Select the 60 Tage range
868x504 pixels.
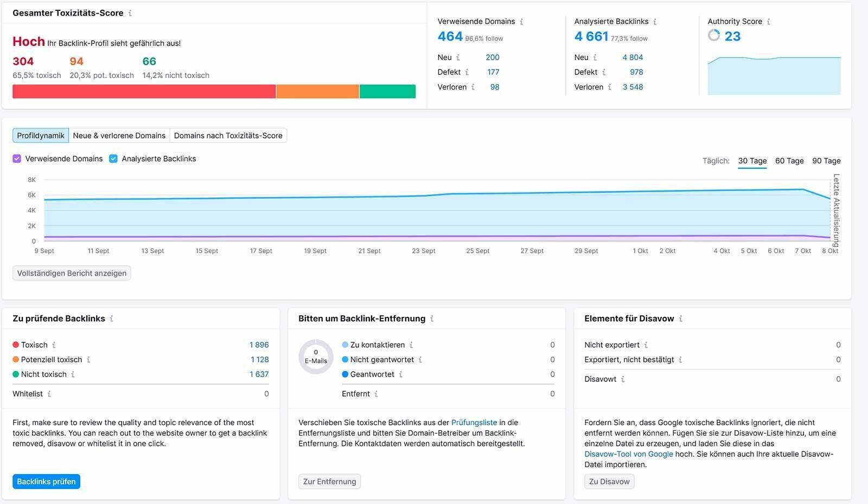pos(789,161)
